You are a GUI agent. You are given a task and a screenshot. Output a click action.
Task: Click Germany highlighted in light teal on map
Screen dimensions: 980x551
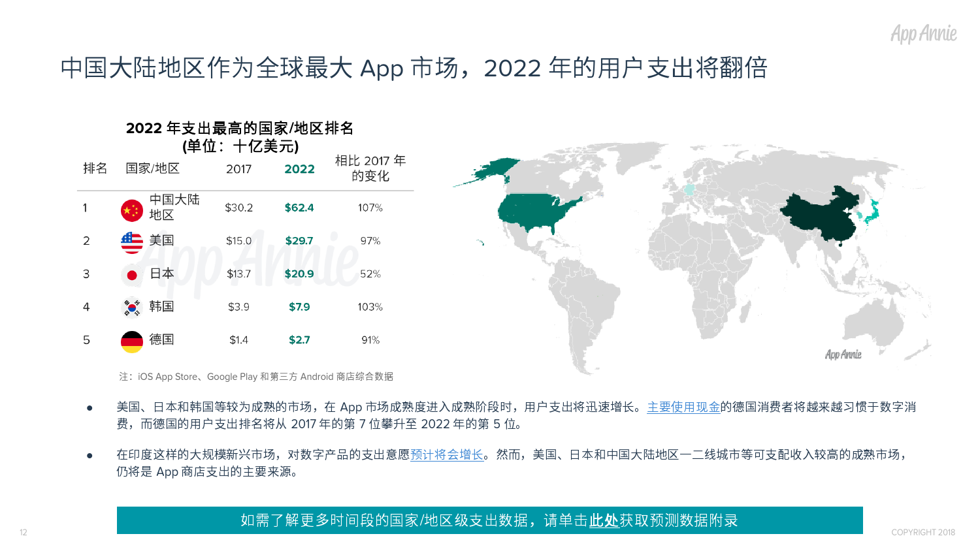click(689, 190)
